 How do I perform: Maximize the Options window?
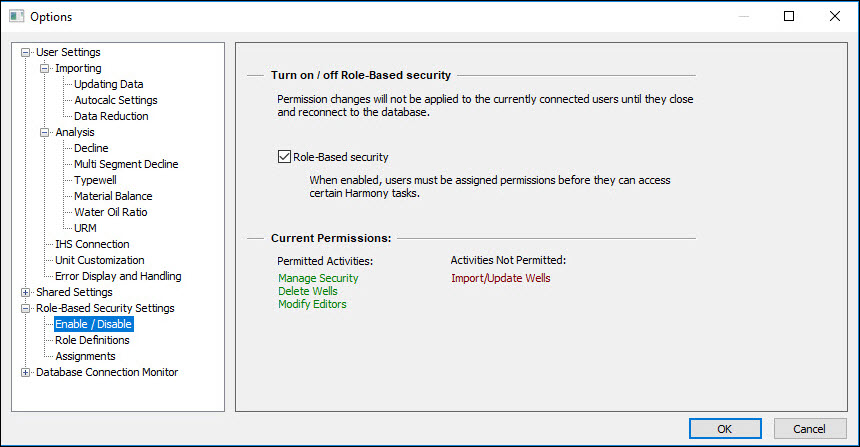[x=789, y=16]
